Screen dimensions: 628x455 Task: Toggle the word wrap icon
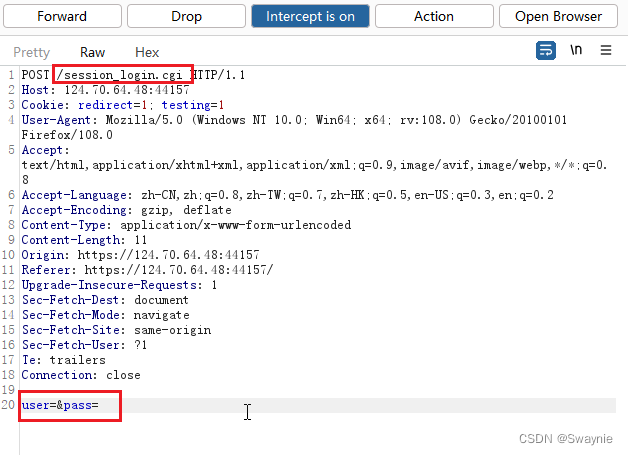(545, 50)
